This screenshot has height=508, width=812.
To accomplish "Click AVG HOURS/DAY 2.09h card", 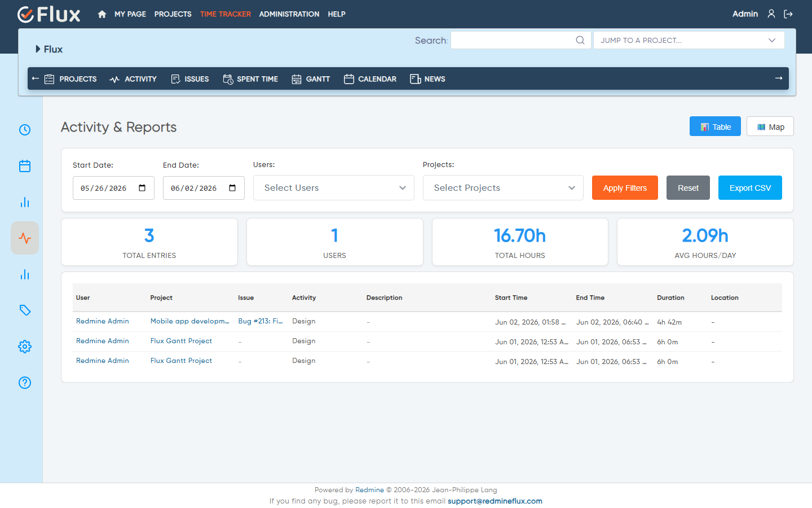I will [705, 242].
